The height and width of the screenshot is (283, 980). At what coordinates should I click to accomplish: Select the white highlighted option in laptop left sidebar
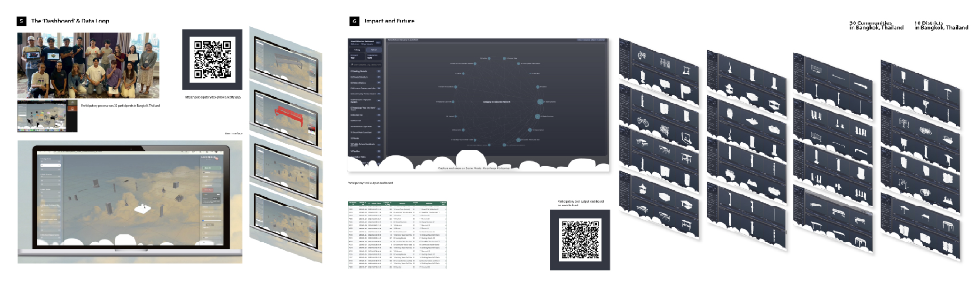[x=51, y=165]
